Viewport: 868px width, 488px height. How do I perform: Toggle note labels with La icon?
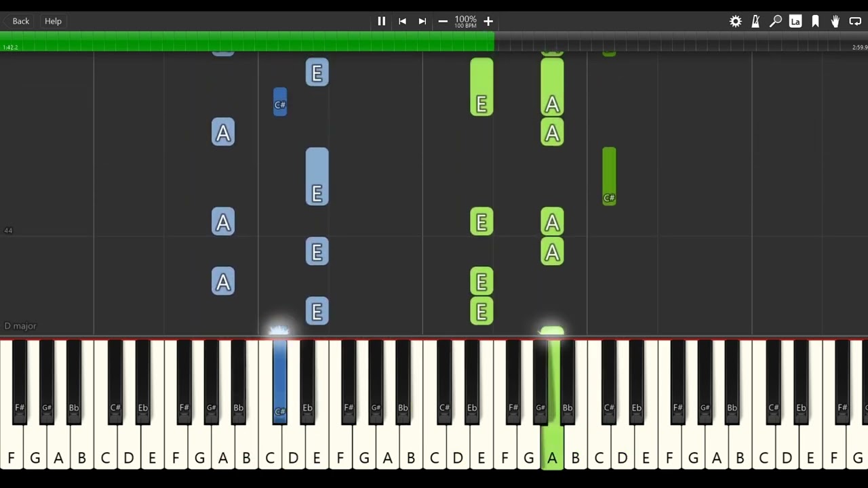click(x=795, y=21)
